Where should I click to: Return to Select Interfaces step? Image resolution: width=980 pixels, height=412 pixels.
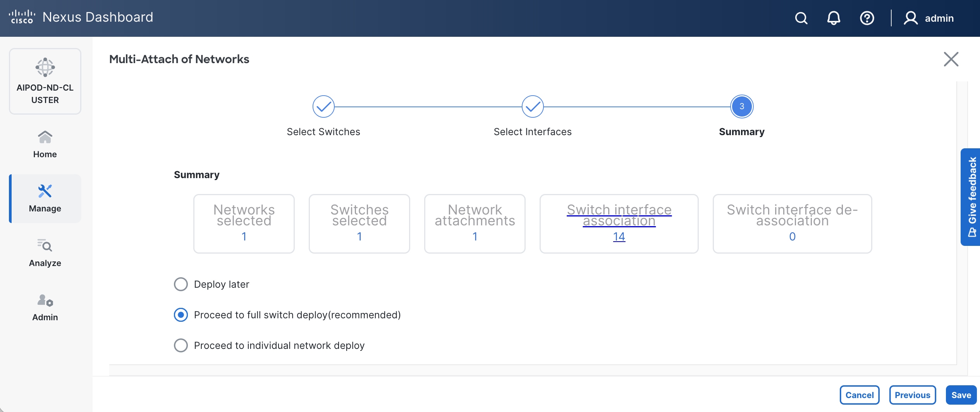tap(533, 106)
